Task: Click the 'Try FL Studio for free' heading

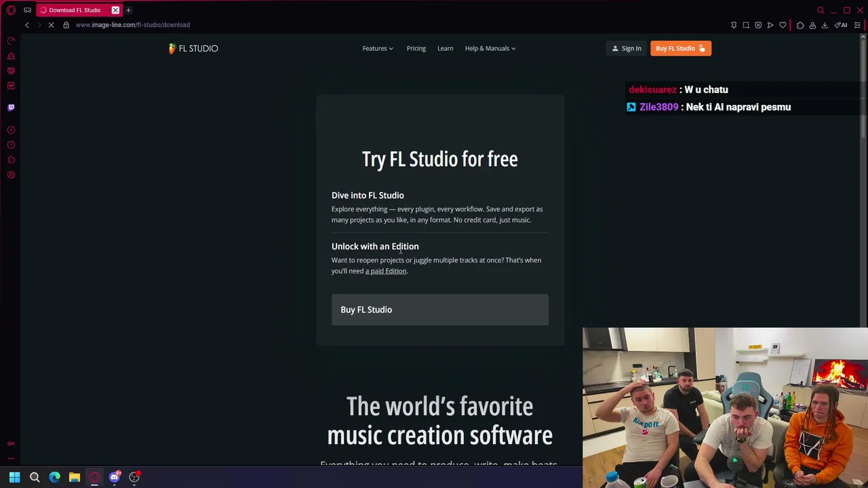Action: coord(439,159)
